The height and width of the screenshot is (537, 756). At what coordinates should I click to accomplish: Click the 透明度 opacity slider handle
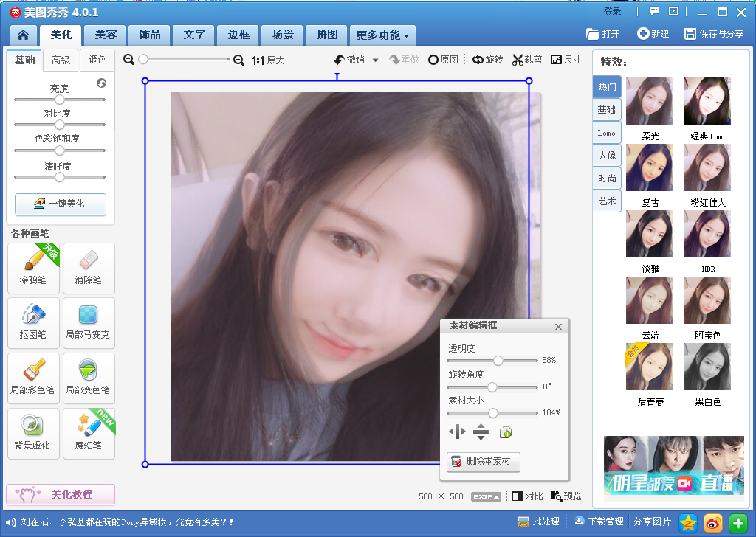pyautogui.click(x=498, y=360)
